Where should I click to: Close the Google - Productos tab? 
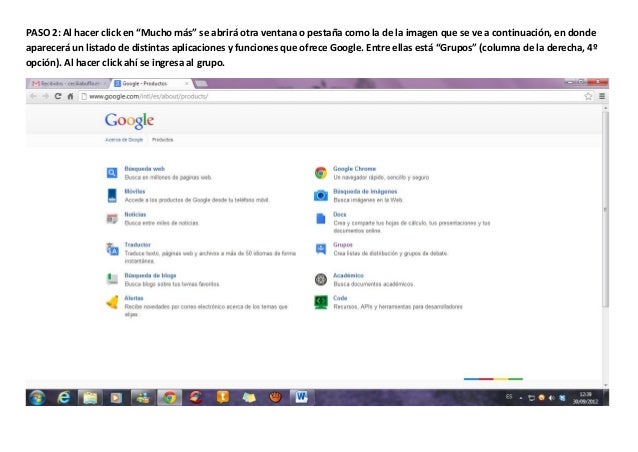tap(187, 83)
